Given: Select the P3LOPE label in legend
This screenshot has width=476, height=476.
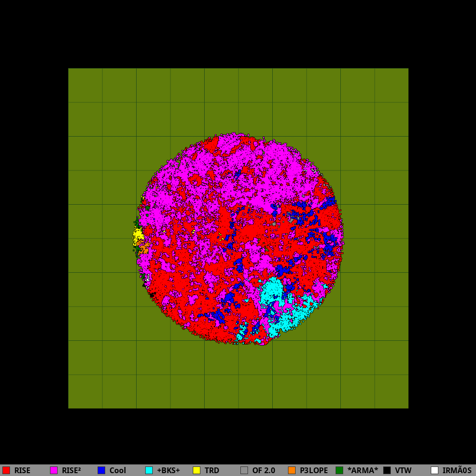Looking at the screenshot, I should tap(314, 470).
